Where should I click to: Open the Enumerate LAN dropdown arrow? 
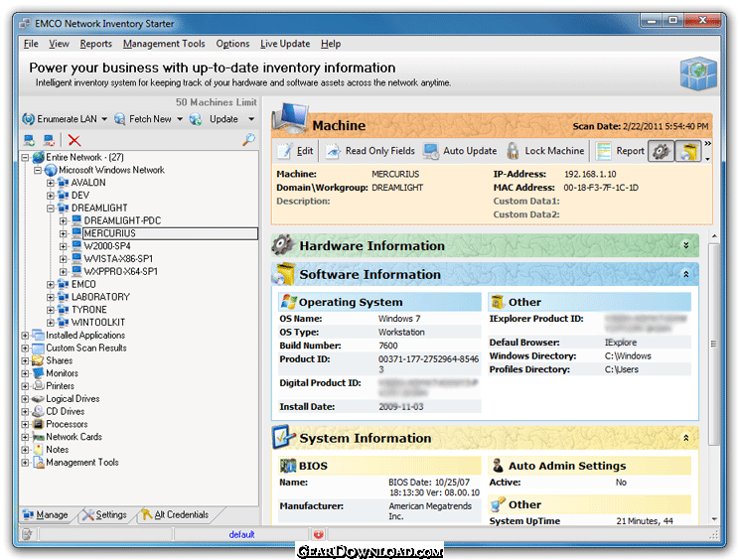[x=104, y=119]
